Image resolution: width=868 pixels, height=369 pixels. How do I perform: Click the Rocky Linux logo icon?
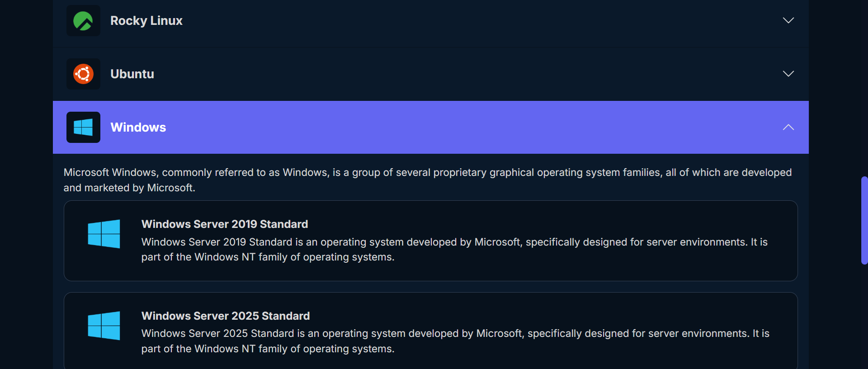[x=83, y=21]
